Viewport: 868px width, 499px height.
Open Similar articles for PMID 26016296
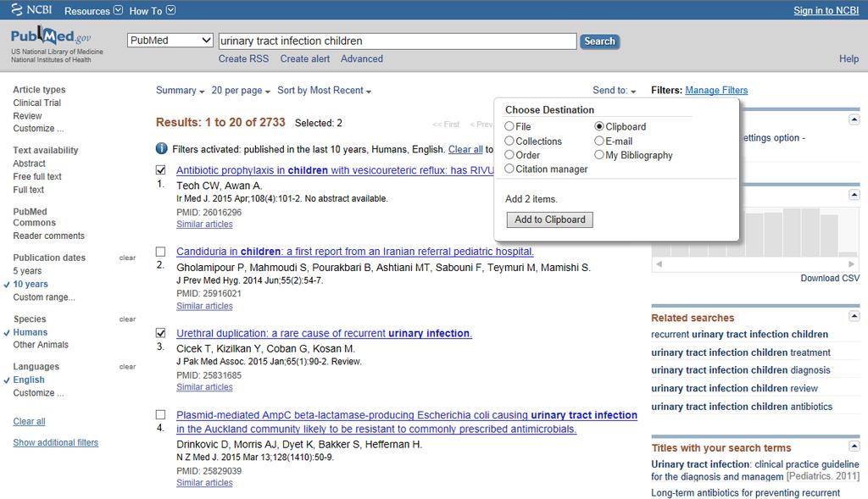coord(204,224)
